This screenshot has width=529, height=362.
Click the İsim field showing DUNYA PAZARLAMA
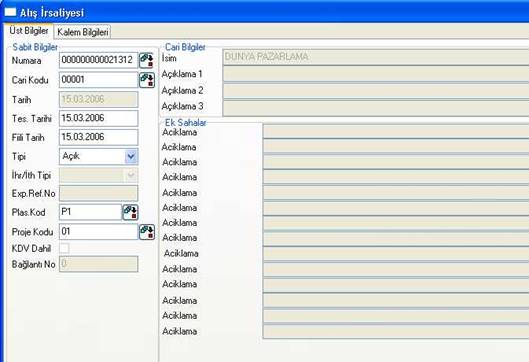coord(376,57)
